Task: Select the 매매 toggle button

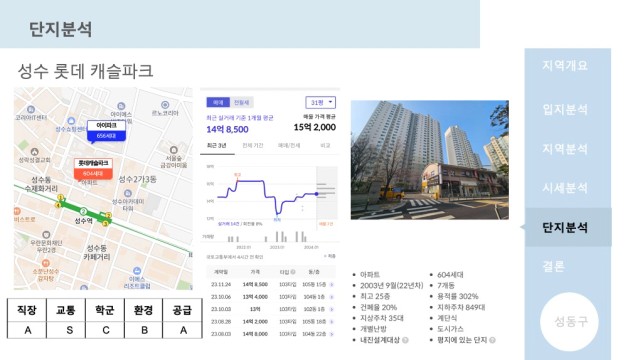Action: click(218, 102)
